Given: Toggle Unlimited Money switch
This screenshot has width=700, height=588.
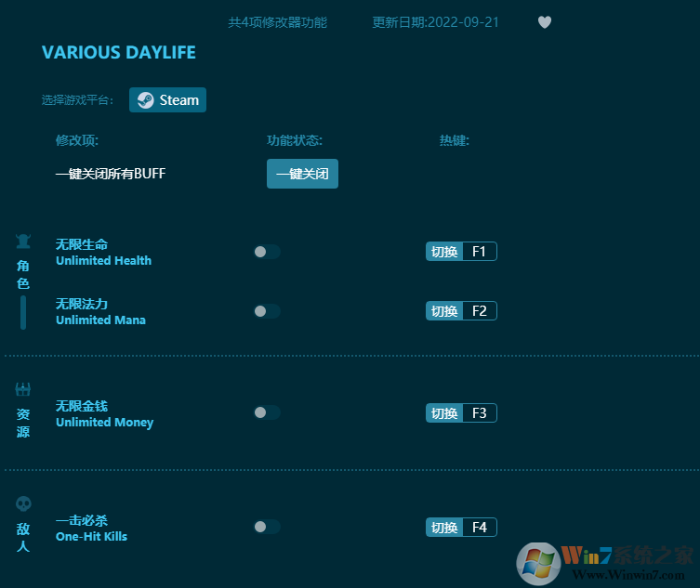Looking at the screenshot, I should (x=267, y=412).
